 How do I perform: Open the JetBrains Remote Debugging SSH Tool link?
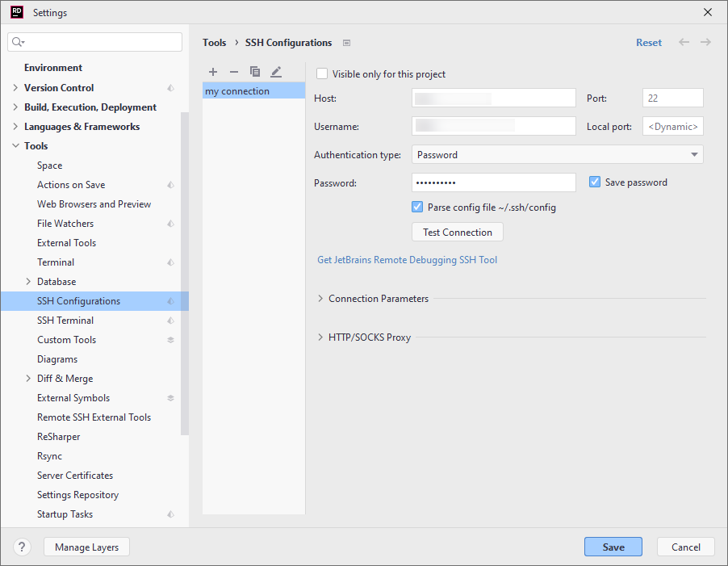pyautogui.click(x=407, y=259)
